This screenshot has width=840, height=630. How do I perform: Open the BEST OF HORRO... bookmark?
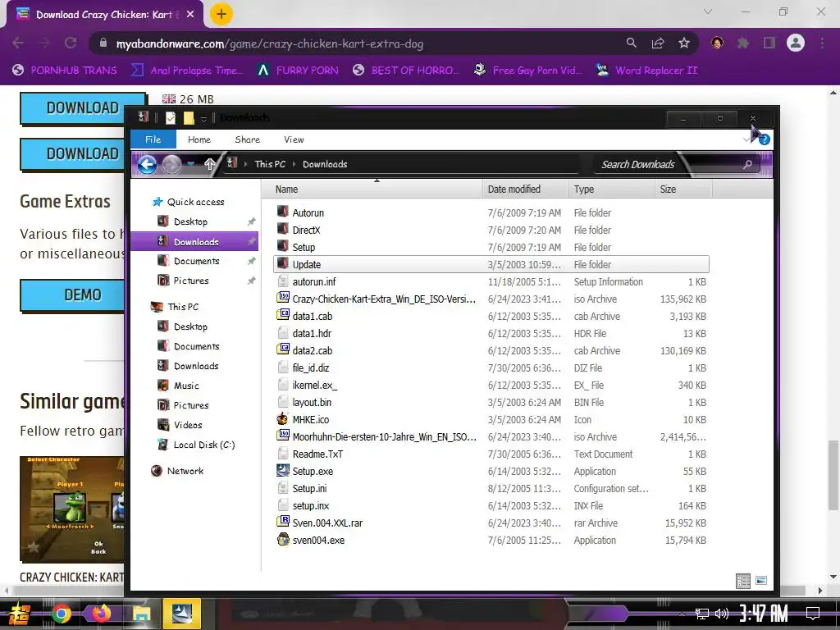(406, 71)
